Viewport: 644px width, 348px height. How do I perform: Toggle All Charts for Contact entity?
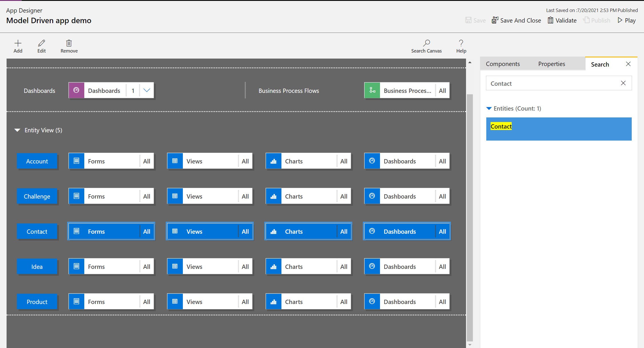(344, 231)
